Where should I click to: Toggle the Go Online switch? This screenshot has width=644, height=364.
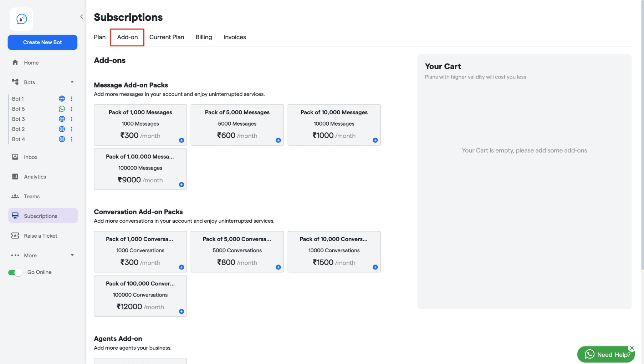tap(15, 273)
